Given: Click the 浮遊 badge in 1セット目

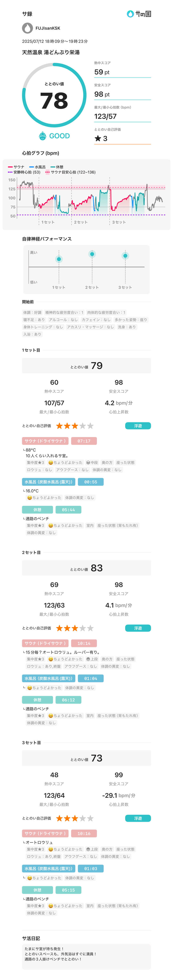Looking at the screenshot, I should (x=138, y=426).
